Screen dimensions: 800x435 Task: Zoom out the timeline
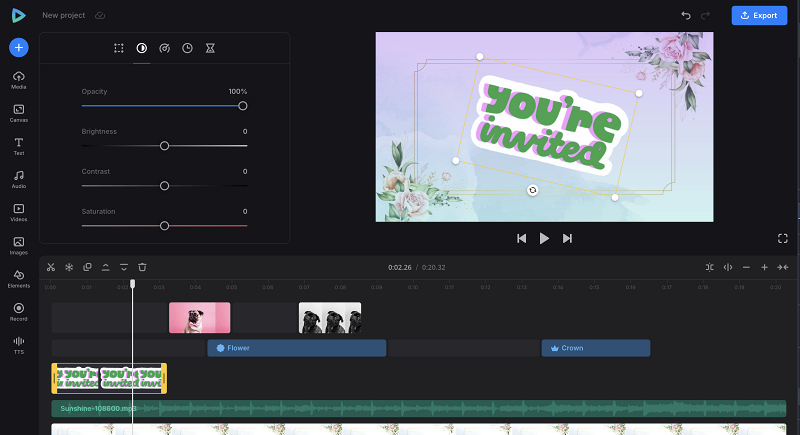coord(746,267)
